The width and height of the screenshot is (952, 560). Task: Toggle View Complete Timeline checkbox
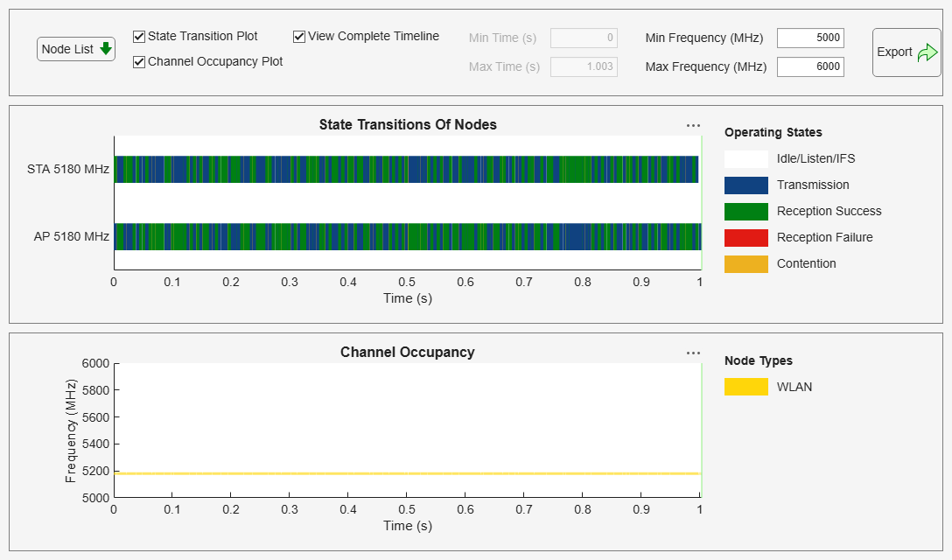coord(298,37)
